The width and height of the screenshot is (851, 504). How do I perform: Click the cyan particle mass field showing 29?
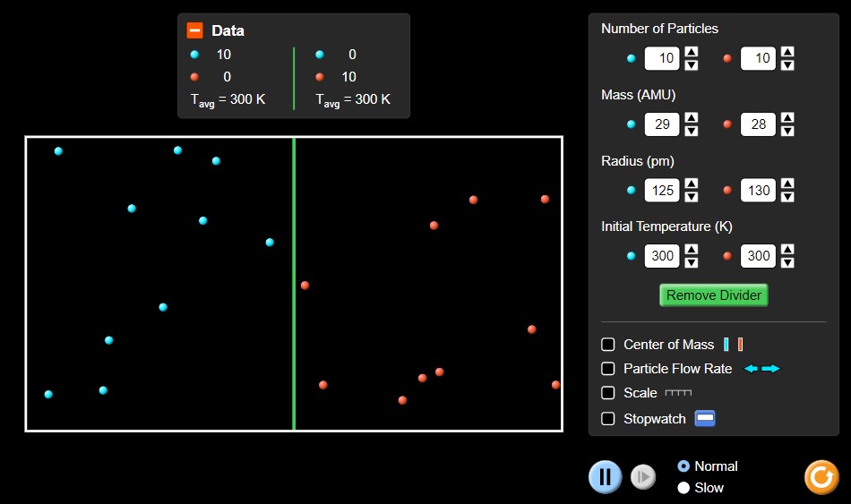pos(662,124)
